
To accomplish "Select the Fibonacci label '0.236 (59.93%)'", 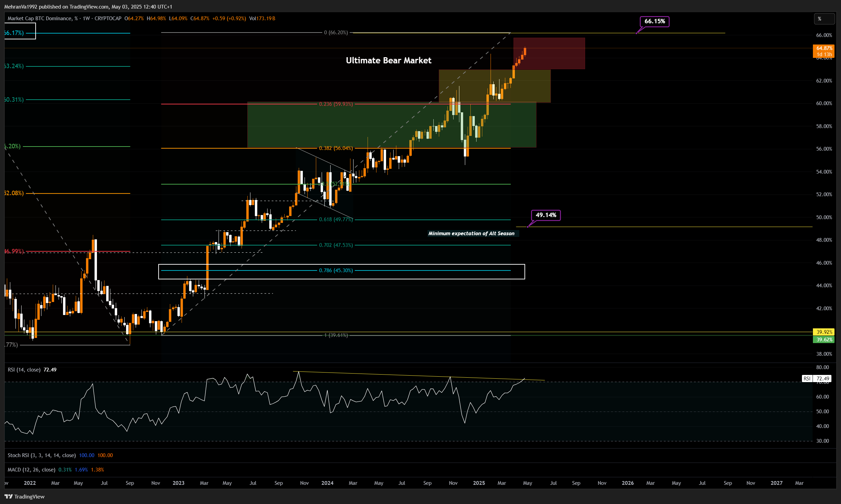I will tap(336, 104).
